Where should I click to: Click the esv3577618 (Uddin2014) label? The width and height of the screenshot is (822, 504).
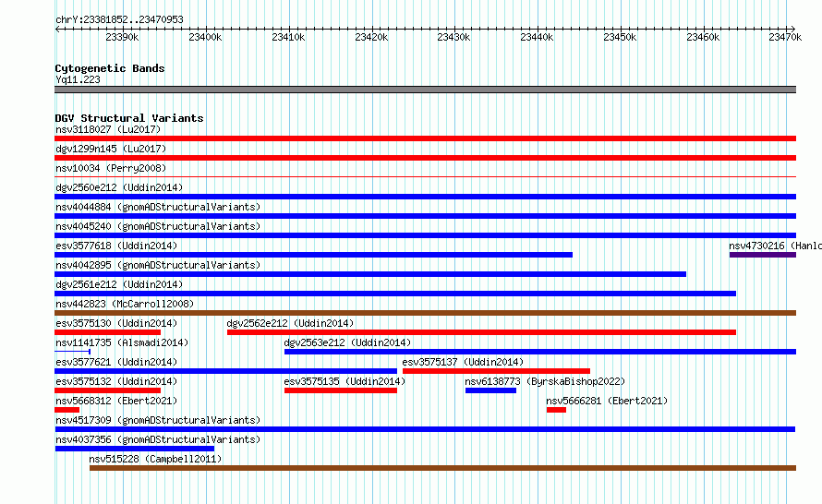(116, 246)
